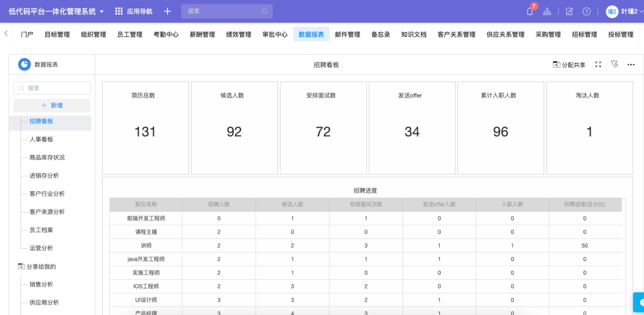Screen dimensions: 644x315
Task: Click the help question mark icon
Action: pos(586,12)
